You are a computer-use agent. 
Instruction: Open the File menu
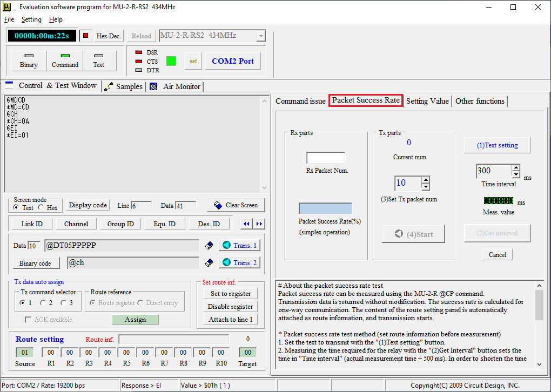[9, 19]
